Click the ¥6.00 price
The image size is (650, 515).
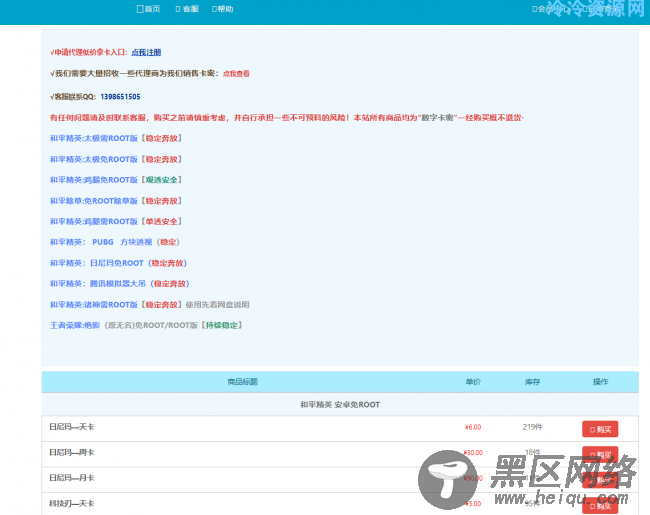tap(473, 427)
